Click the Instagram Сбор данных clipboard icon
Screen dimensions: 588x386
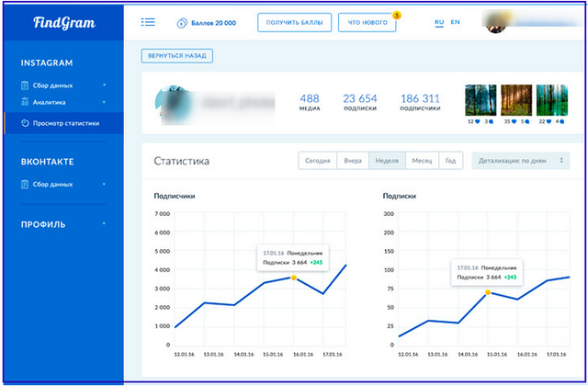pos(25,85)
